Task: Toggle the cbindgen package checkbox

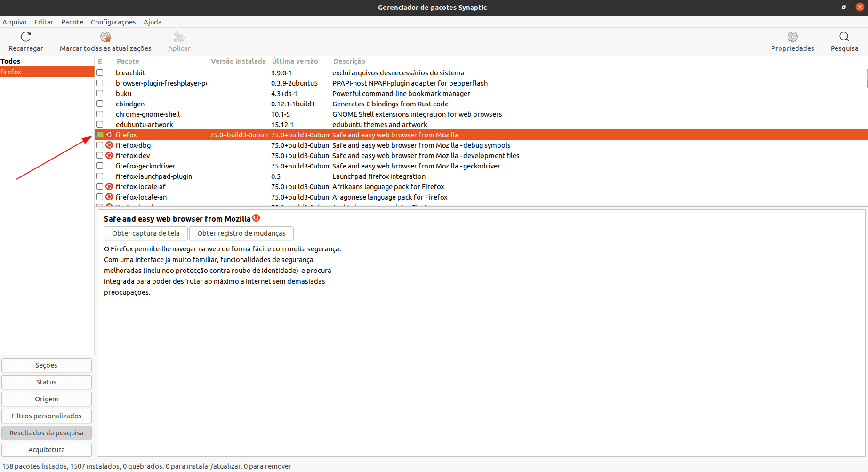Action: click(100, 104)
